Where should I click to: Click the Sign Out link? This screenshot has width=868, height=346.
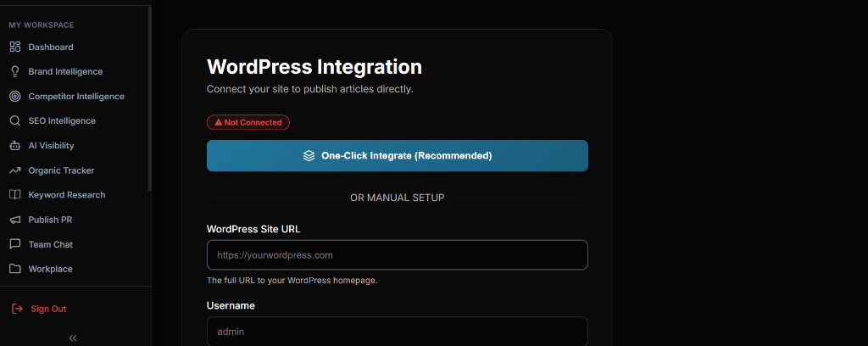[48, 309]
